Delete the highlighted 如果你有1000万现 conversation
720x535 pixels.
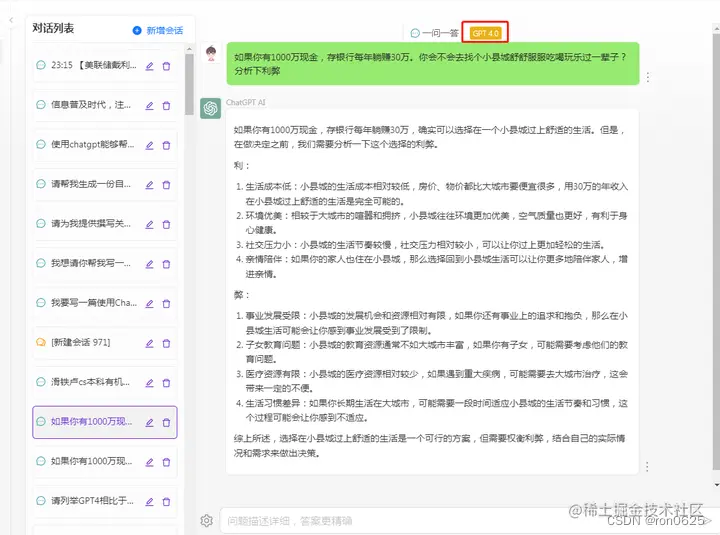[x=166, y=422]
